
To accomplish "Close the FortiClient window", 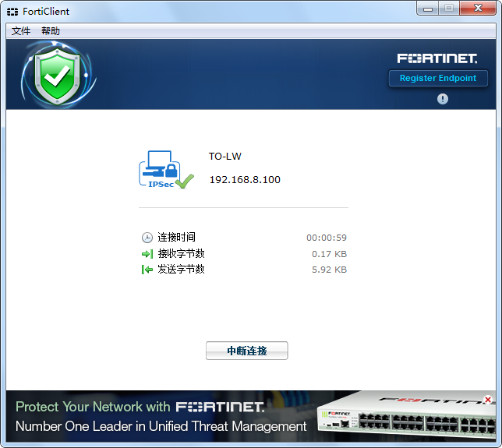I will click(478, 9).
